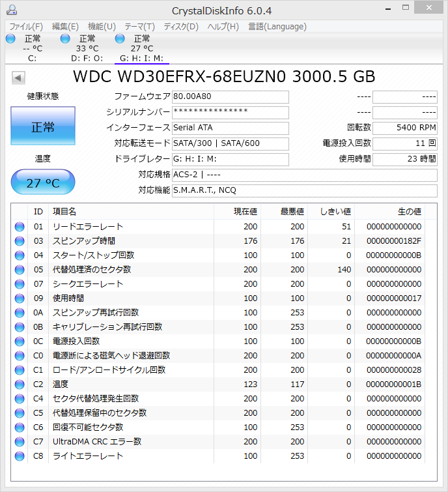448x492 pixels.
Task: Click status icon for 03 スピンアップ時間
Action: tap(20, 241)
